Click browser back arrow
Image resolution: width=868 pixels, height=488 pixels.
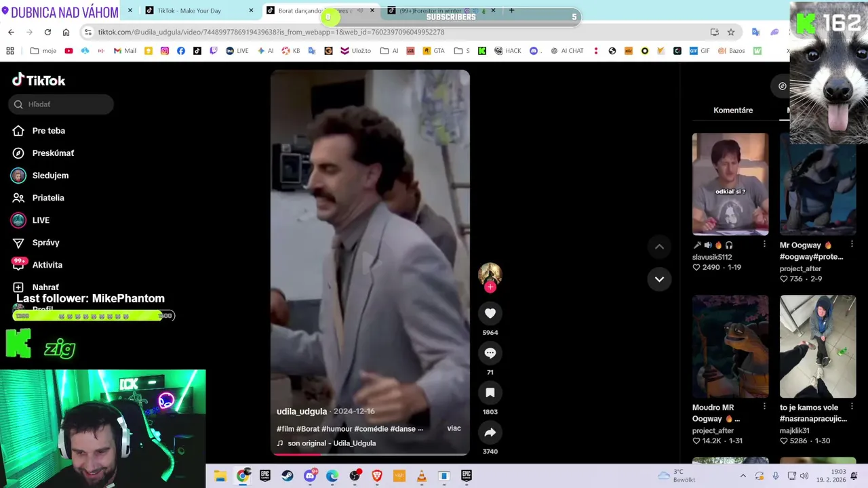pos(11,32)
